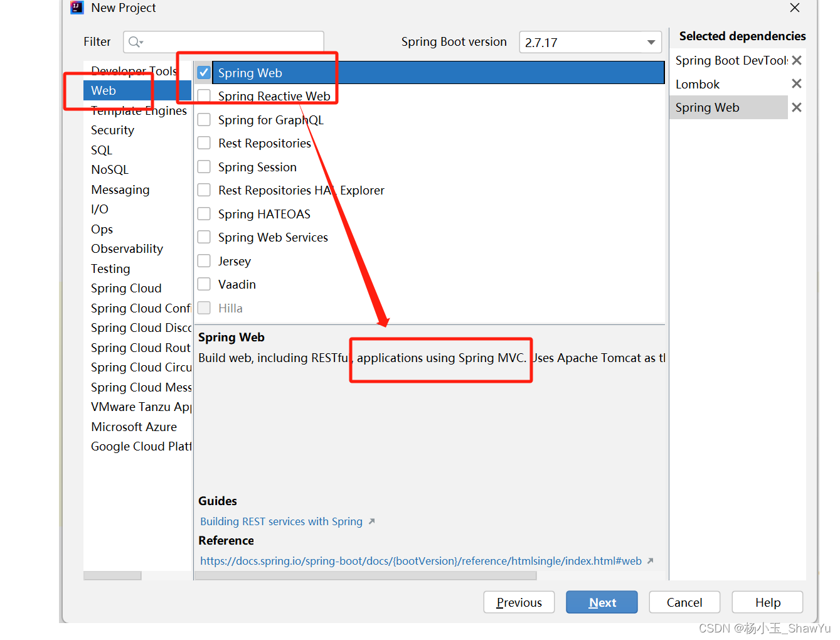Viewport: 840px width, 640px height.
Task: Go back with Previous button
Action: [x=519, y=602]
